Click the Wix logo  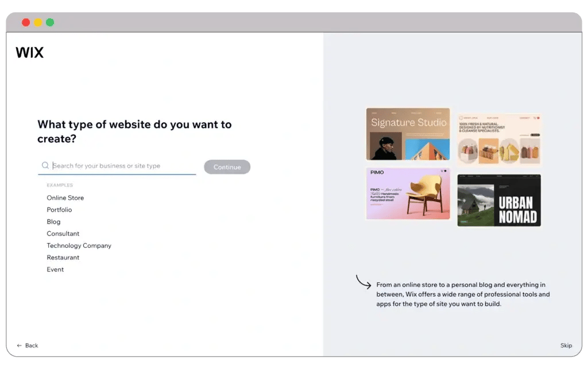point(29,53)
